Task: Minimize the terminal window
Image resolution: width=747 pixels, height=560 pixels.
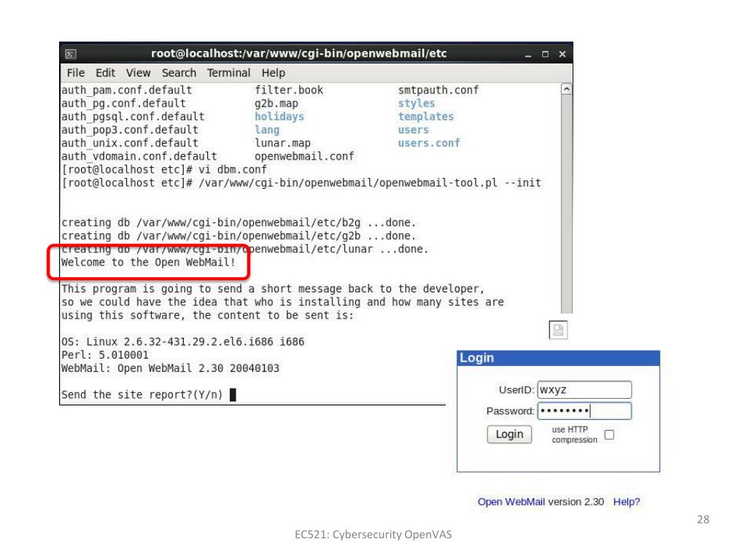Action: 528,54
